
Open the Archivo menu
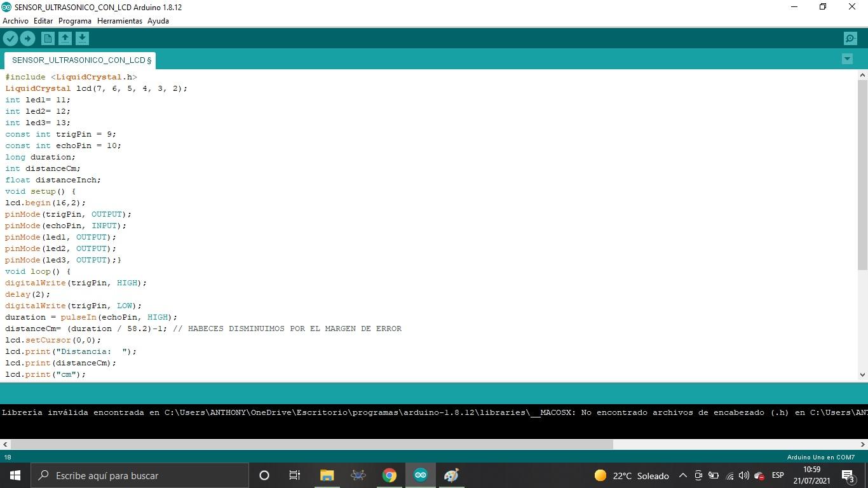pyautogui.click(x=15, y=21)
